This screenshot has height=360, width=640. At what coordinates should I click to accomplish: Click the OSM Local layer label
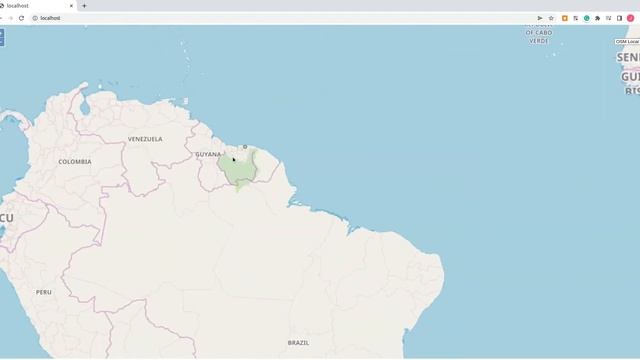coord(627,42)
